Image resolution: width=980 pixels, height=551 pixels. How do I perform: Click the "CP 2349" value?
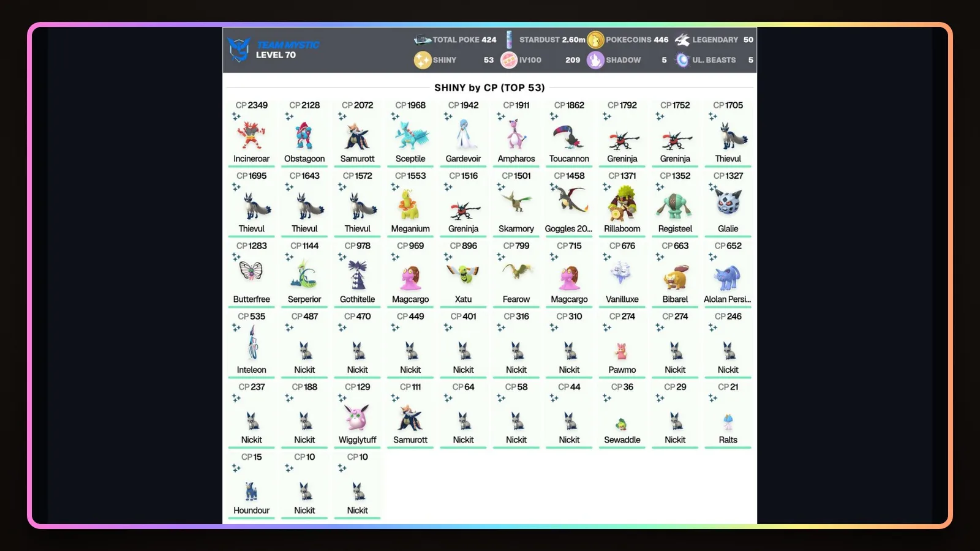coord(252,105)
